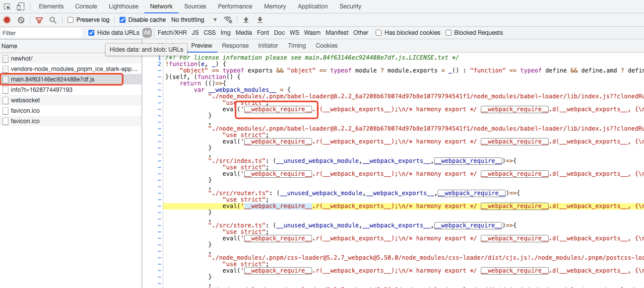Check Has blocked cookies filter
The height and width of the screenshot is (288, 644).
pos(379,33)
